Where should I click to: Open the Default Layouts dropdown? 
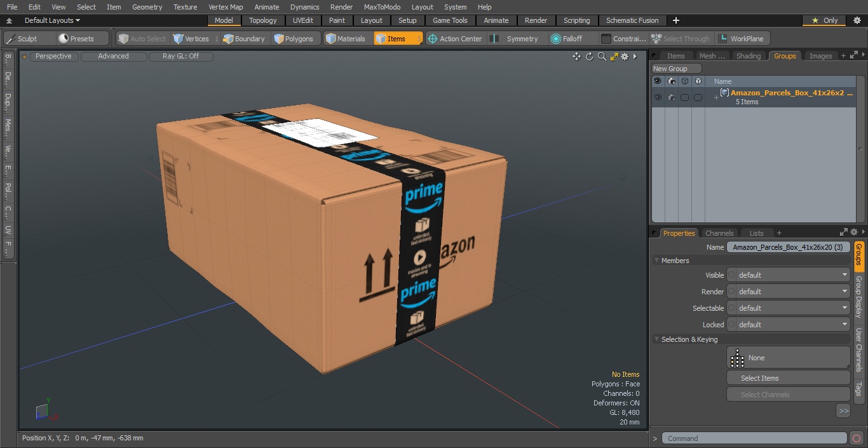coord(52,20)
